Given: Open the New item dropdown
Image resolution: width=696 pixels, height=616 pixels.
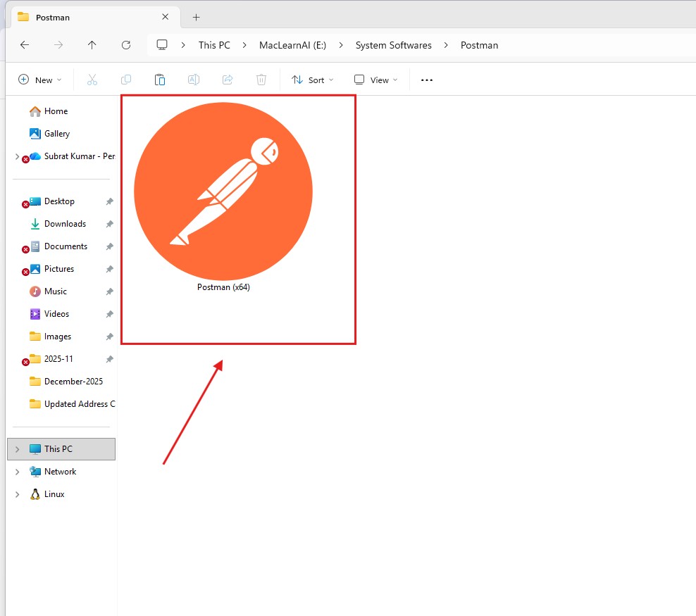Looking at the screenshot, I should click(40, 80).
